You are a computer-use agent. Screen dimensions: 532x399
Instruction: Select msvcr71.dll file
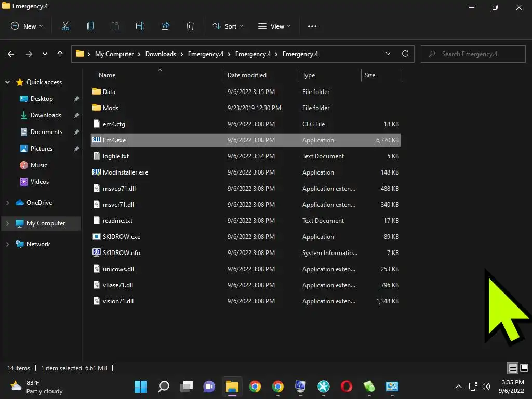pyautogui.click(x=246, y=205)
